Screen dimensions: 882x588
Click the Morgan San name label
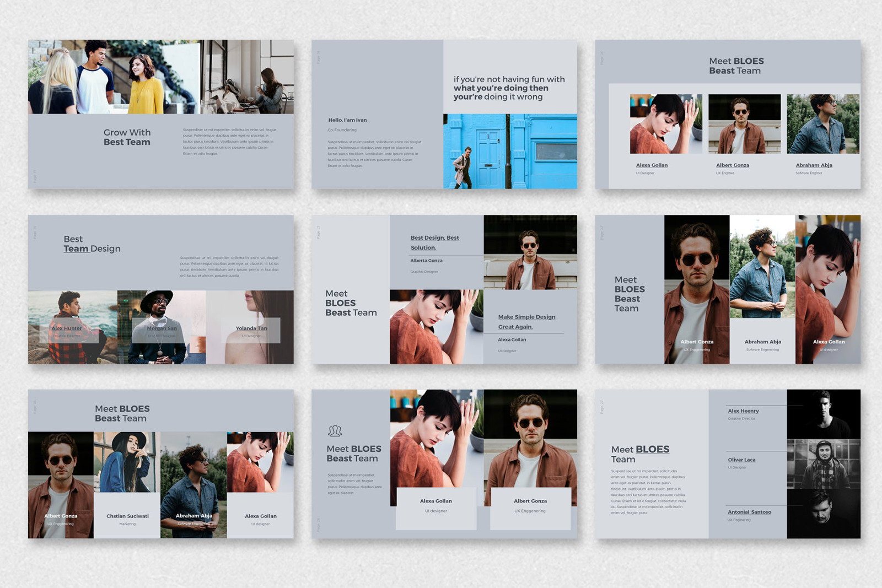pyautogui.click(x=162, y=328)
